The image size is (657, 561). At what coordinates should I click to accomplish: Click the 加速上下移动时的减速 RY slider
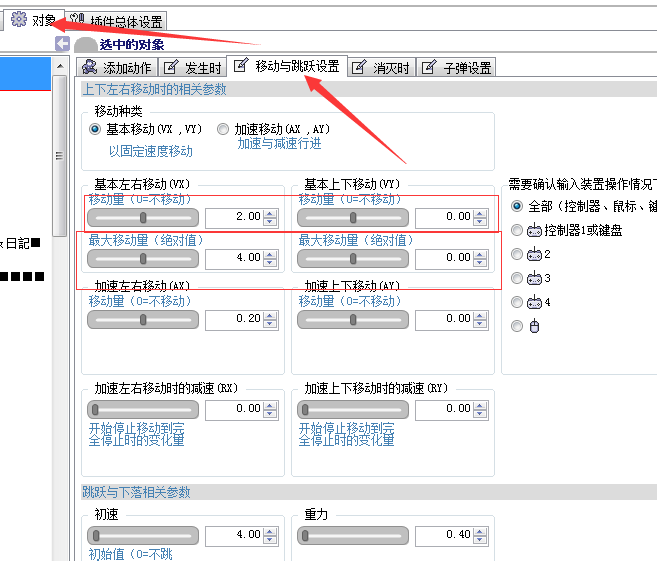point(353,409)
